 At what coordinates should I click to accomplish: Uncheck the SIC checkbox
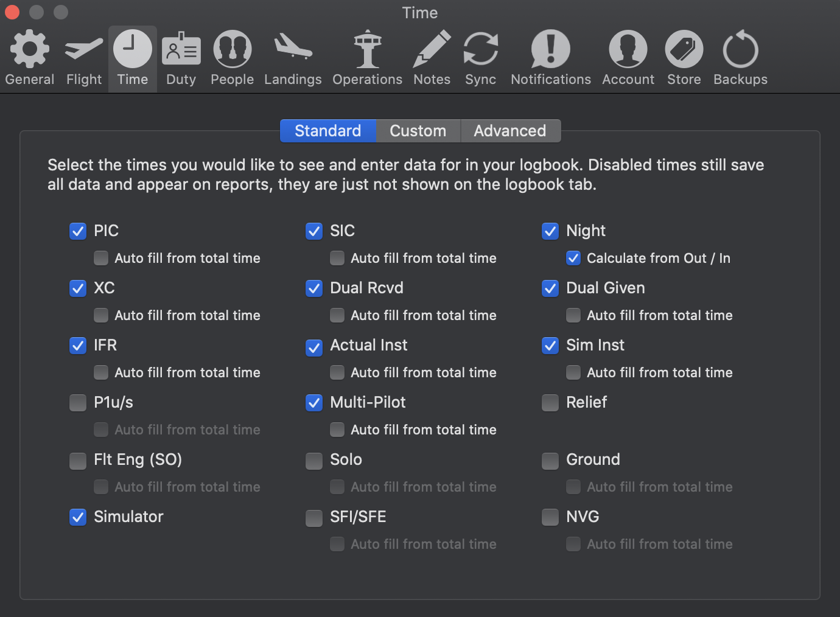[314, 231]
